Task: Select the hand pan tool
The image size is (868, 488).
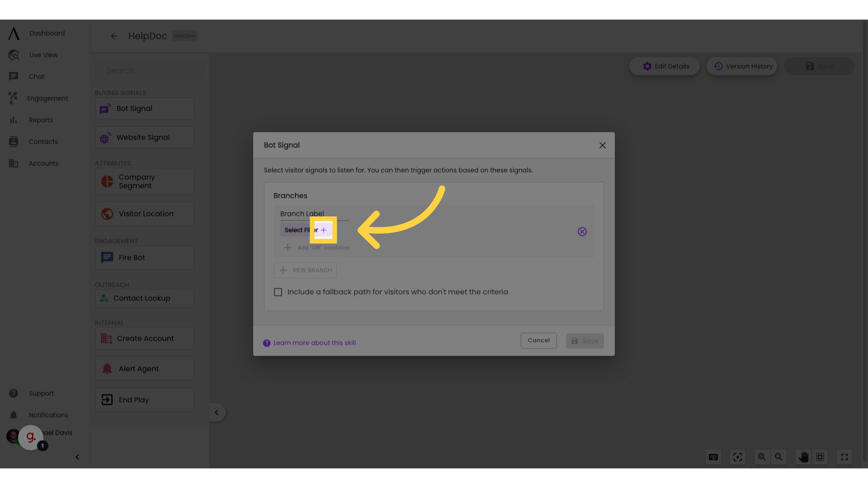Action: pos(803,457)
